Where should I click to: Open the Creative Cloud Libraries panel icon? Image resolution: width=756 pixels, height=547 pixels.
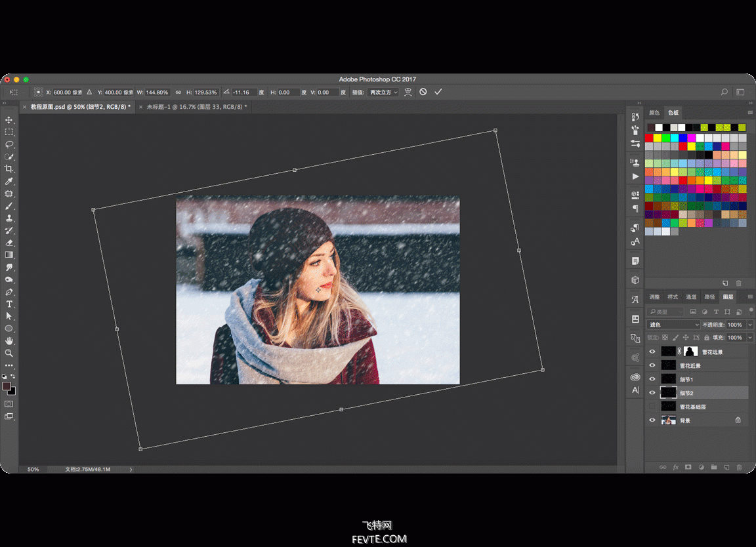pos(635,377)
